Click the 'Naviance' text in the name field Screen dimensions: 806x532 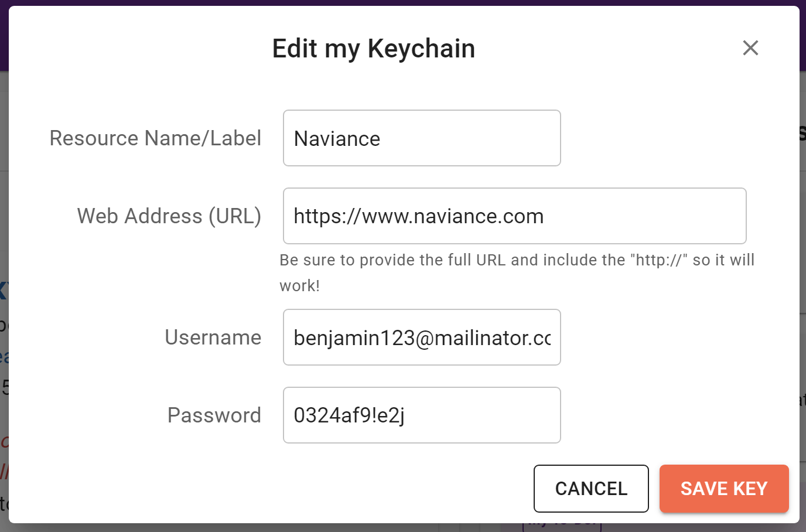click(x=337, y=139)
